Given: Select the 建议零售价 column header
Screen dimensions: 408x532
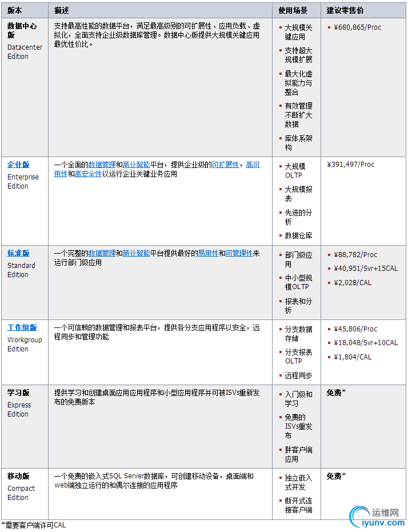Looking at the screenshot, I should coord(345,10).
